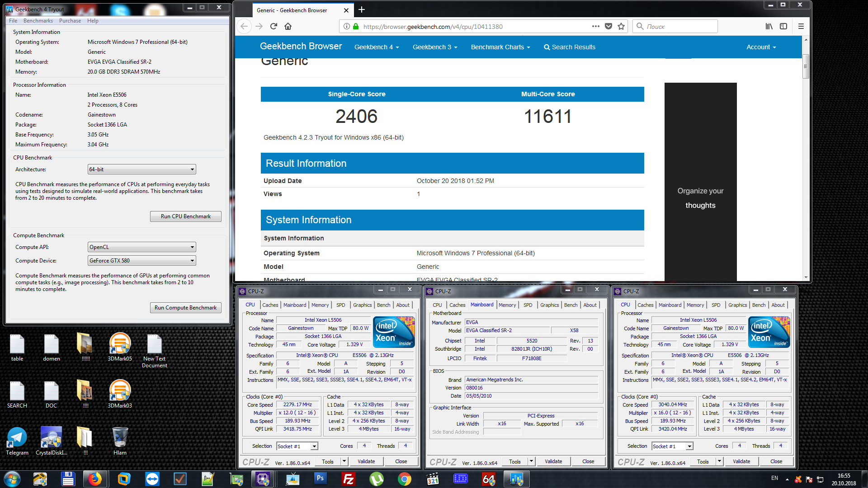Switch to Mainboard tab in right CPU-Z
Image resolution: width=868 pixels, height=488 pixels.
point(670,305)
